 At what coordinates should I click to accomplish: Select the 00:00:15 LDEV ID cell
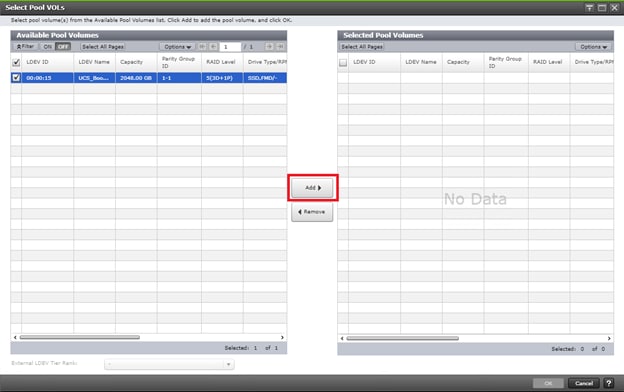tap(47, 78)
